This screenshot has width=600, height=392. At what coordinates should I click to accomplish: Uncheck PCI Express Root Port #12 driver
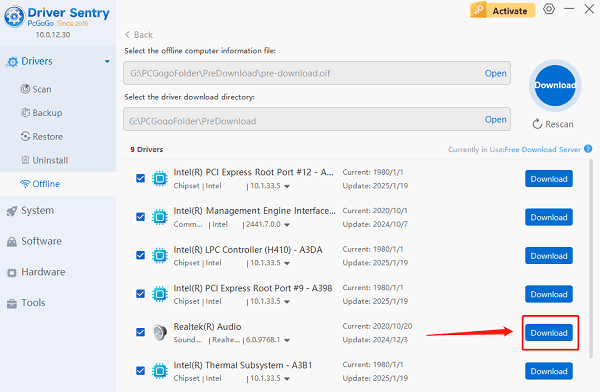140,178
